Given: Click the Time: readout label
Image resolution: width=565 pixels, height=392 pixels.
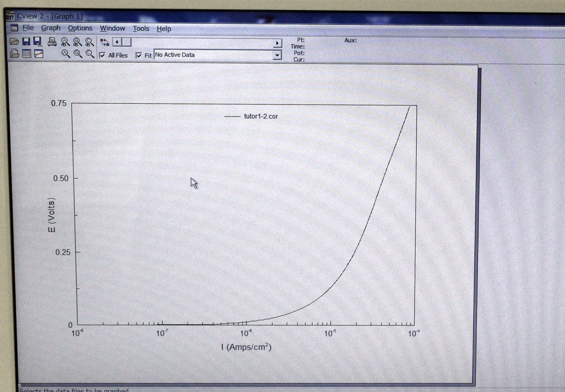Looking at the screenshot, I should click(x=297, y=46).
